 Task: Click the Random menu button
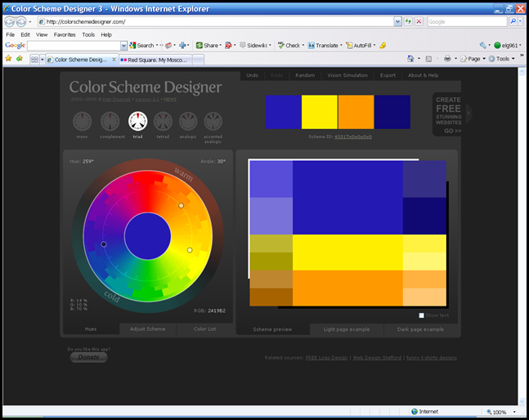pos(305,75)
